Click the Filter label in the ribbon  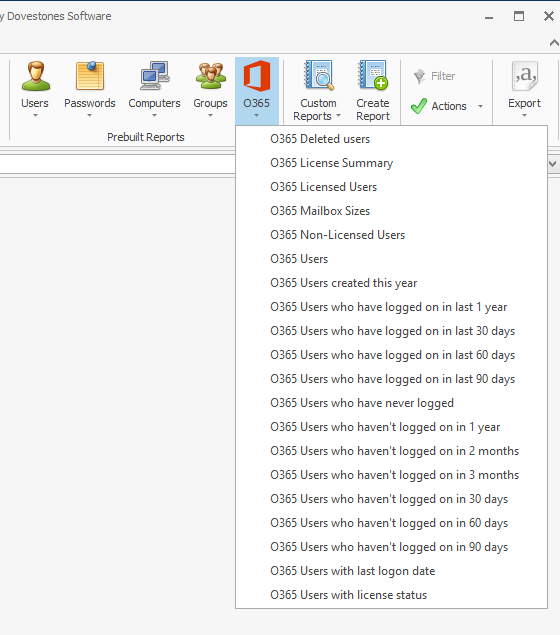tap(443, 76)
